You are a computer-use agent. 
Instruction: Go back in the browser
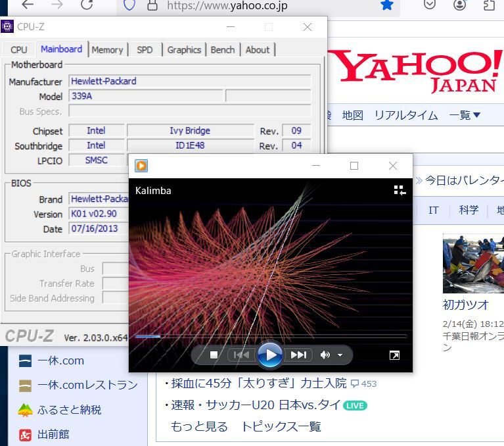28,5
